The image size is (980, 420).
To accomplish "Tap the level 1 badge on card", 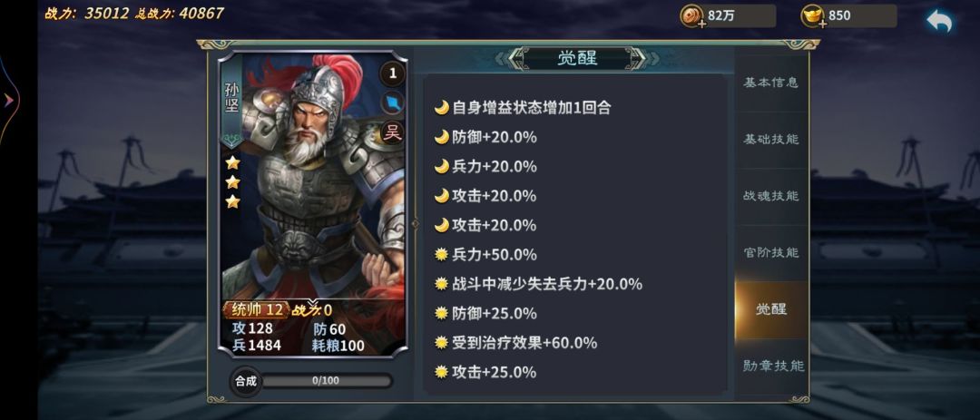I will [x=393, y=73].
